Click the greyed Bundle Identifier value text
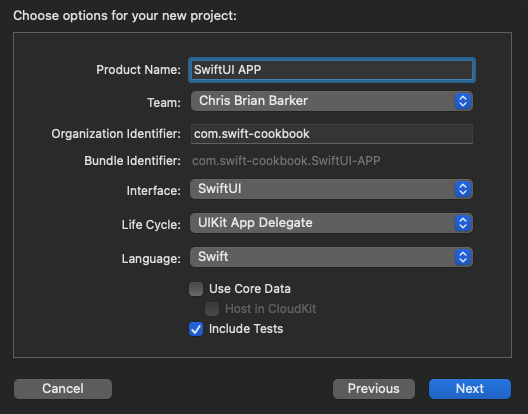 [x=286, y=161]
